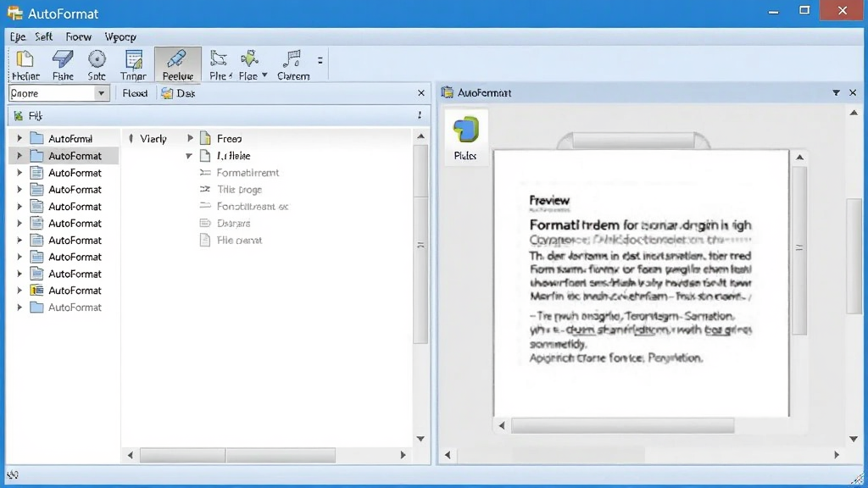The image size is (868, 488).
Task: Click the preview page's inner scroll-up arrow
Action: point(800,158)
